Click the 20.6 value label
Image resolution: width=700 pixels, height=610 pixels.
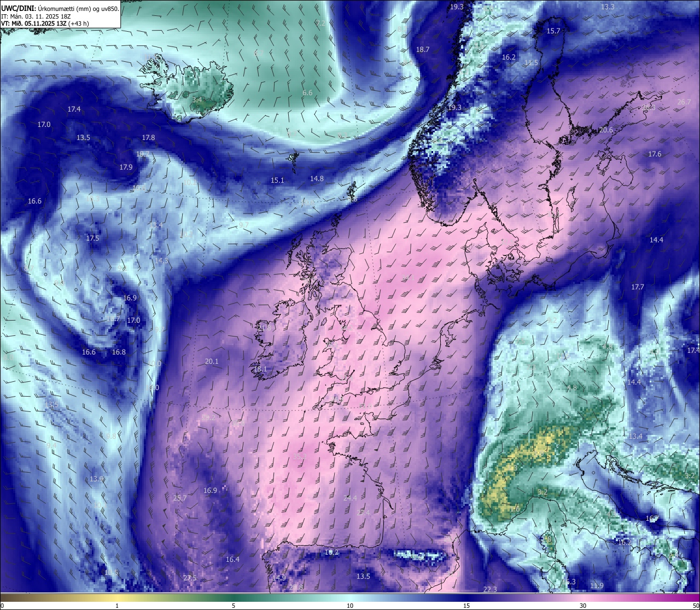[606, 130]
